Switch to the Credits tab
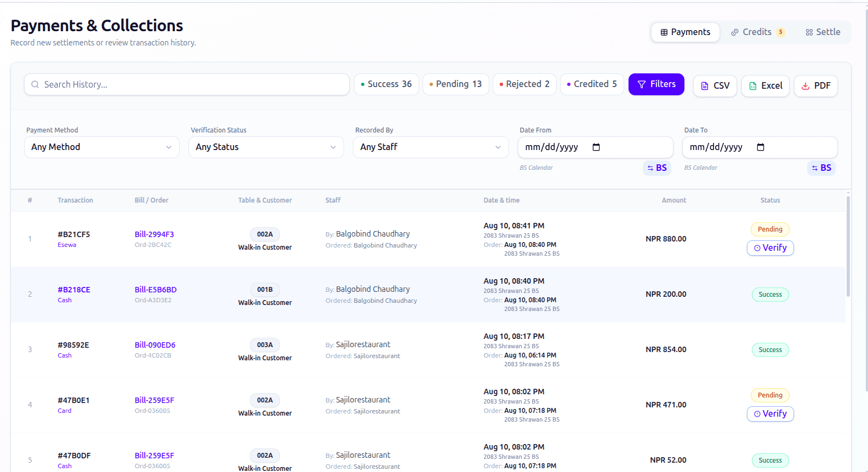 [x=758, y=32]
